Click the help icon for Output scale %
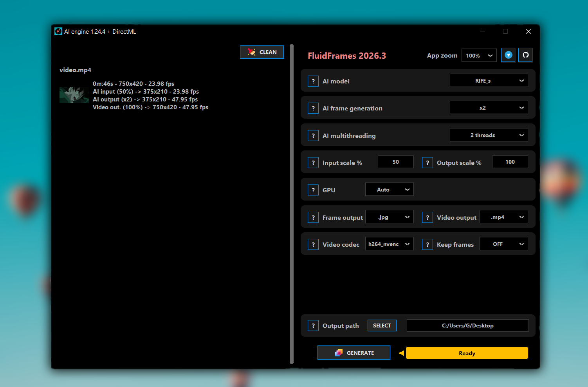 [427, 163]
